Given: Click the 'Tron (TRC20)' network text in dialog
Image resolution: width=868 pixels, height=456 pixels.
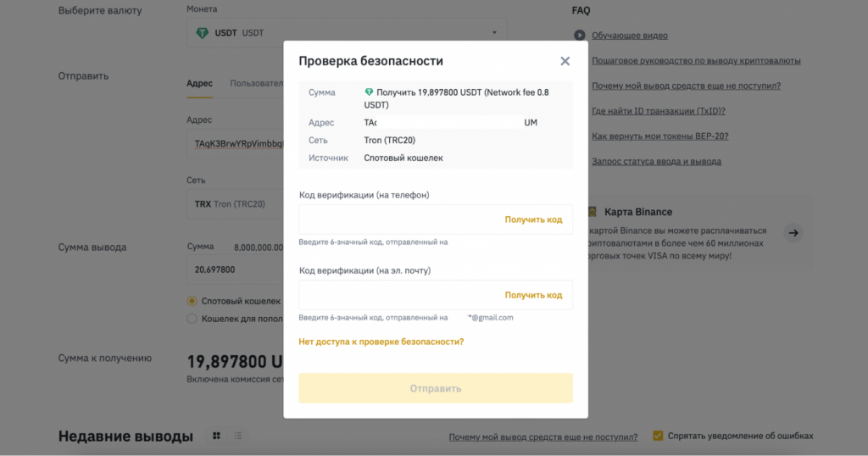Looking at the screenshot, I should point(390,141).
